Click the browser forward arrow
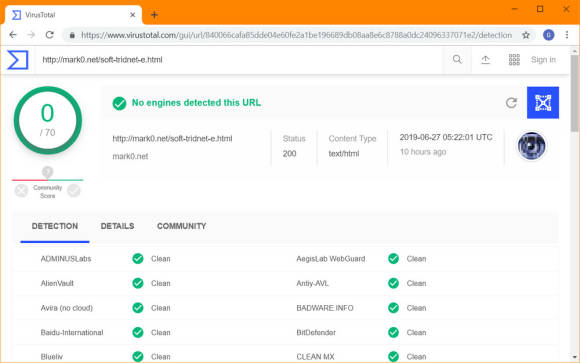Image resolution: width=580 pixels, height=363 pixels. (x=31, y=35)
